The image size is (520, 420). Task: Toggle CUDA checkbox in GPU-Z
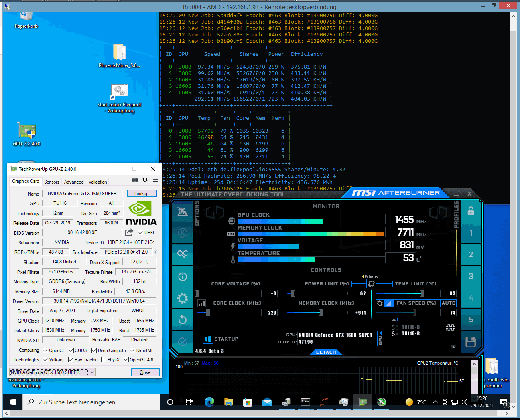click(x=71, y=350)
